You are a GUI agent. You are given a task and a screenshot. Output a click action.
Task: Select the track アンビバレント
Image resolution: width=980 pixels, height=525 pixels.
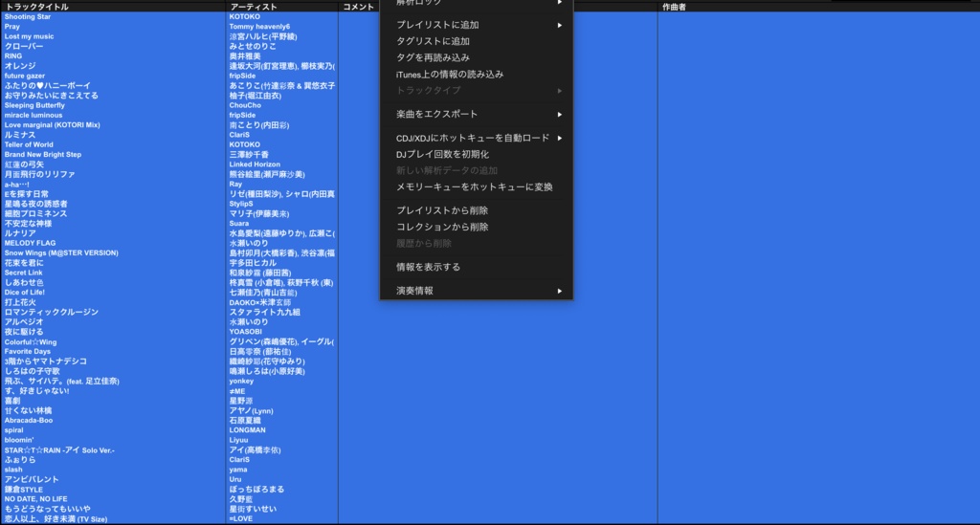[32, 479]
